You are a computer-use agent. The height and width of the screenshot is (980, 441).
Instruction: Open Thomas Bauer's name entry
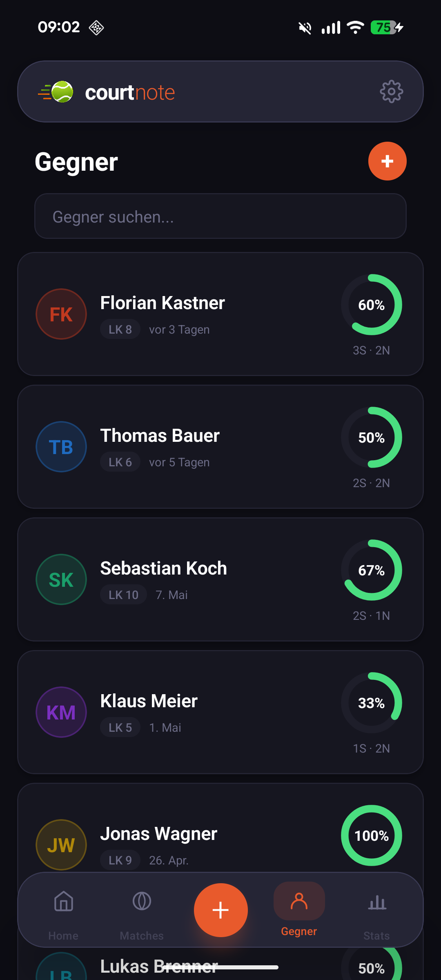click(160, 436)
